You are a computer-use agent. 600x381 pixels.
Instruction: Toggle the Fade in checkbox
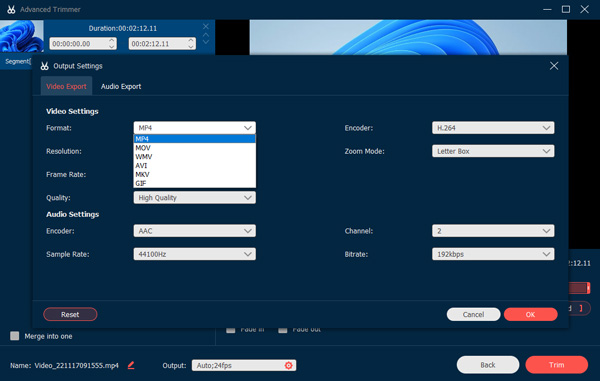[231, 330]
